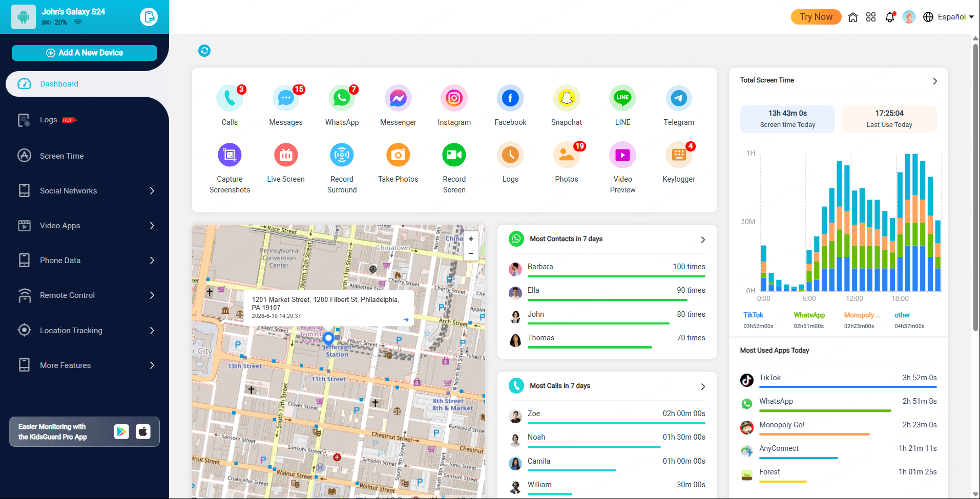Image resolution: width=980 pixels, height=499 pixels.
Task: Open the Facebook icon
Action: coord(510,98)
